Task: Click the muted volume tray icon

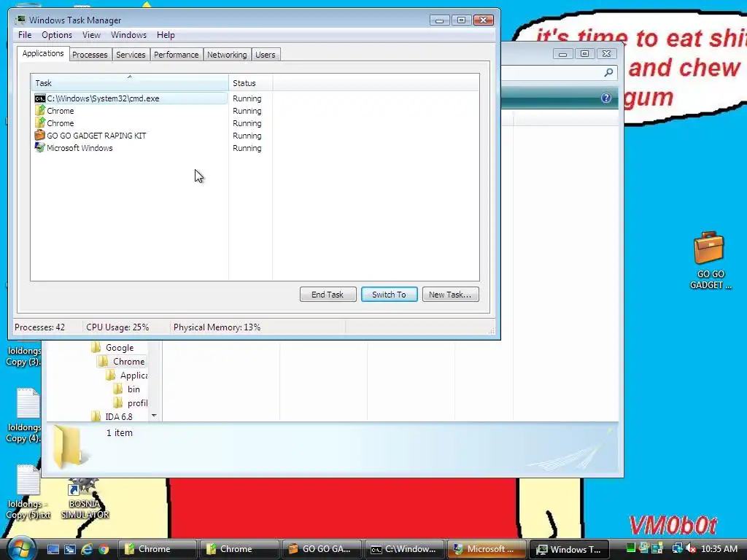Action: coord(690,549)
